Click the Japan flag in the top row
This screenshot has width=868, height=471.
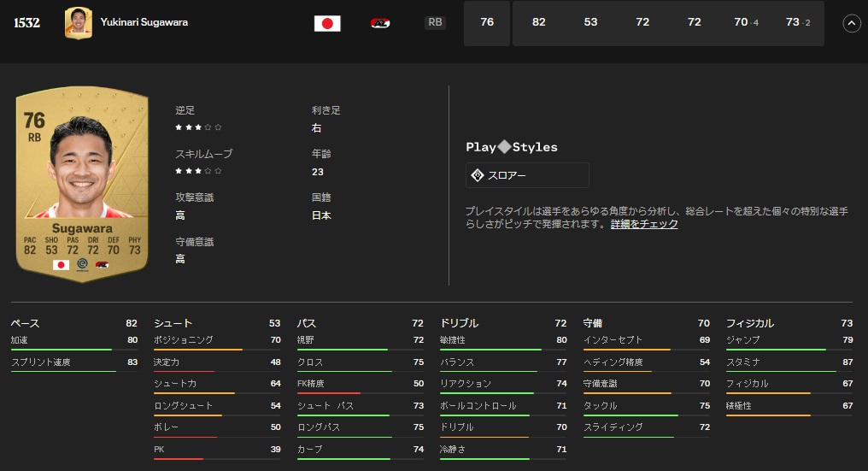[x=327, y=23]
